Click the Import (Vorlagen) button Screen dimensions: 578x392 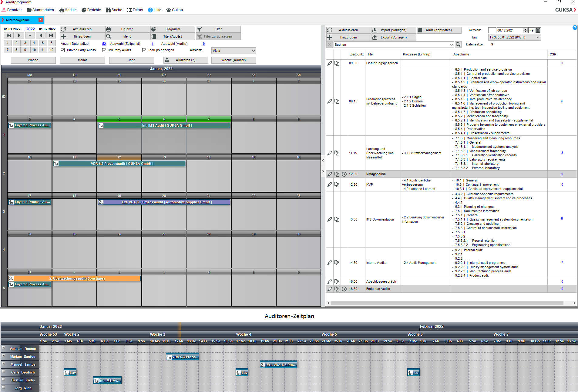pyautogui.click(x=394, y=30)
